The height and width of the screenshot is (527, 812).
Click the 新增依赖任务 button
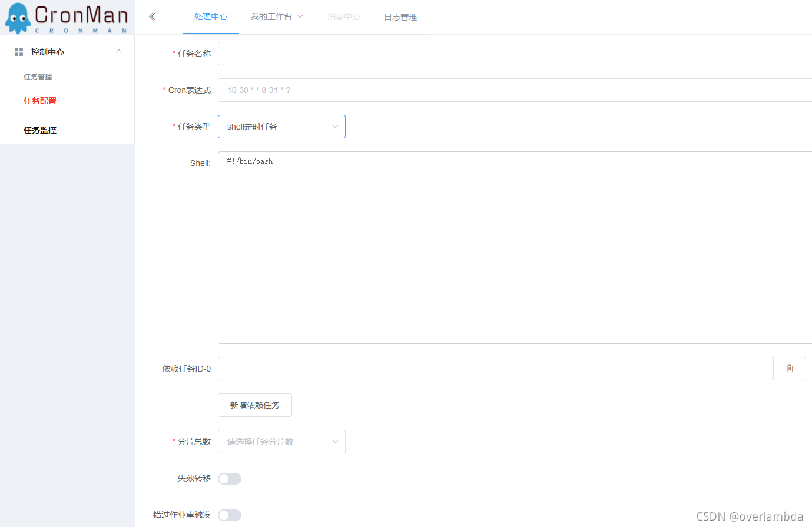(x=255, y=405)
